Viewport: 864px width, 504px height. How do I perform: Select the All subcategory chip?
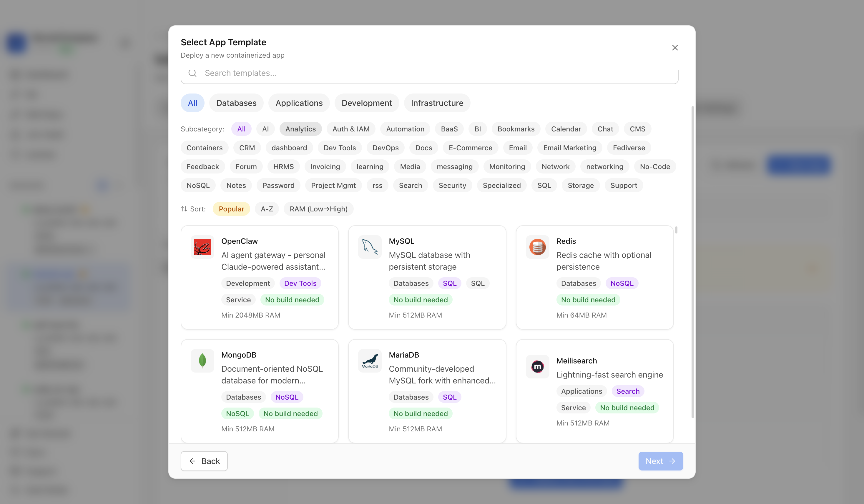pos(241,129)
